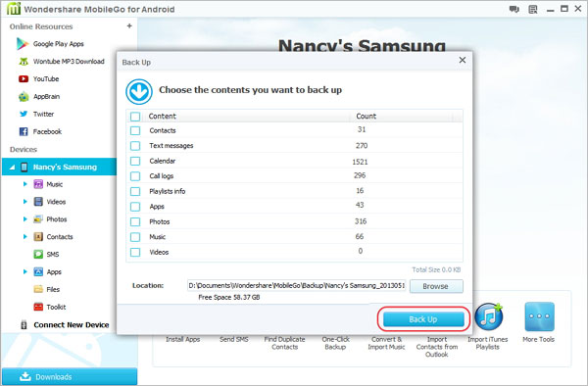Screen dimensions: 588x386
Task: Open the Twitter resource
Action: click(x=36, y=114)
